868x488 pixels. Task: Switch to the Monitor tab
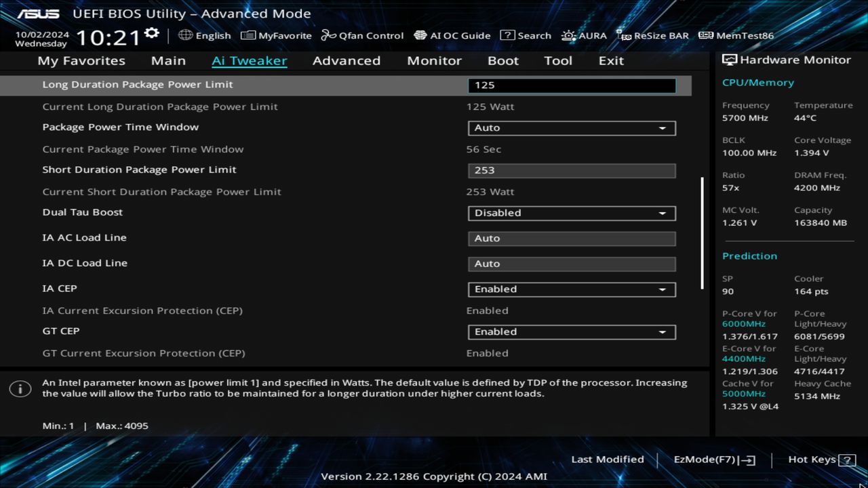(434, 60)
